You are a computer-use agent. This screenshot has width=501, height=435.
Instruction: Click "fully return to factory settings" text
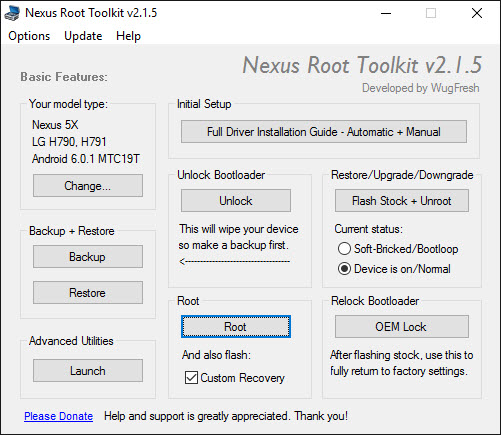(x=399, y=371)
